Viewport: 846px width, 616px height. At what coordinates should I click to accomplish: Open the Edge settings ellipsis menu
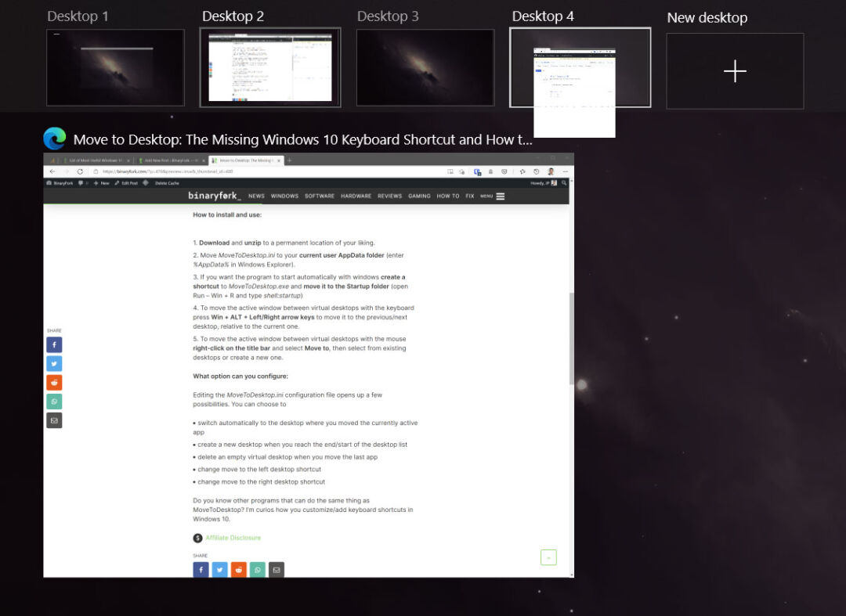coord(565,171)
